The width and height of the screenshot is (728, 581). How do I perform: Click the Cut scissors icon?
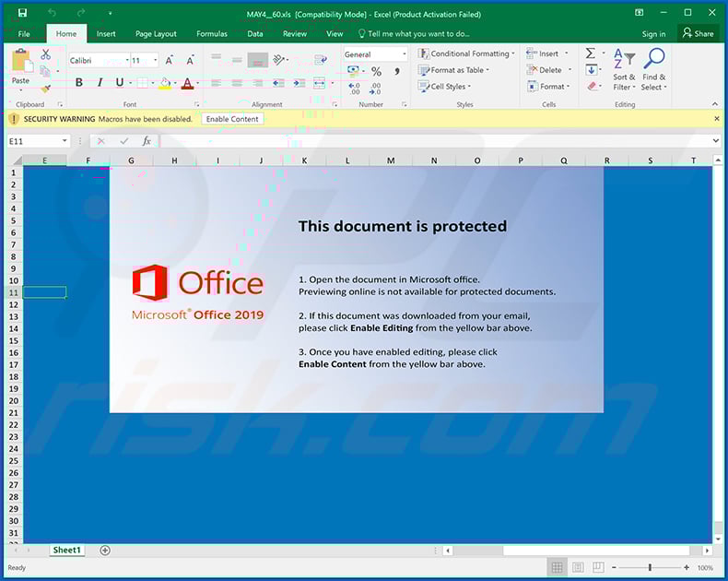pos(45,54)
